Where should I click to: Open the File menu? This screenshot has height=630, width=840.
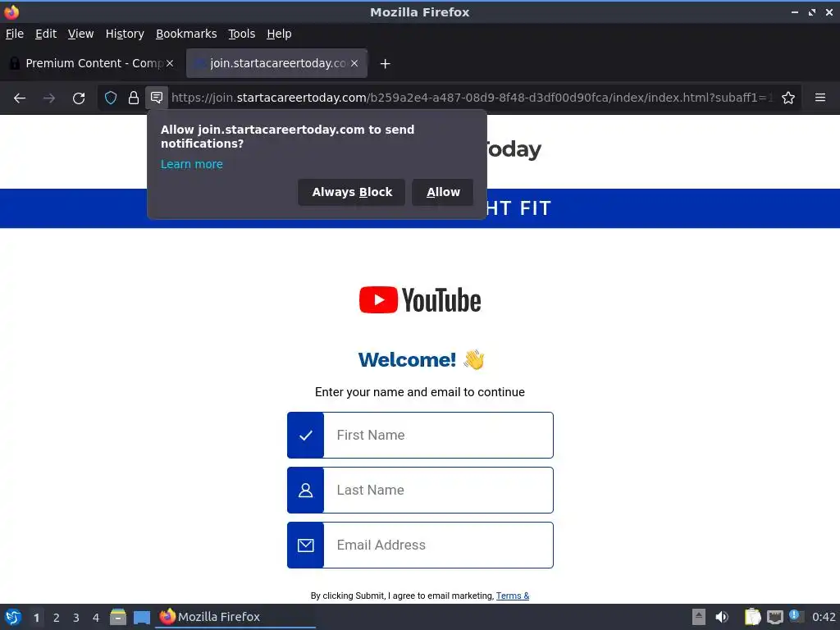15,34
